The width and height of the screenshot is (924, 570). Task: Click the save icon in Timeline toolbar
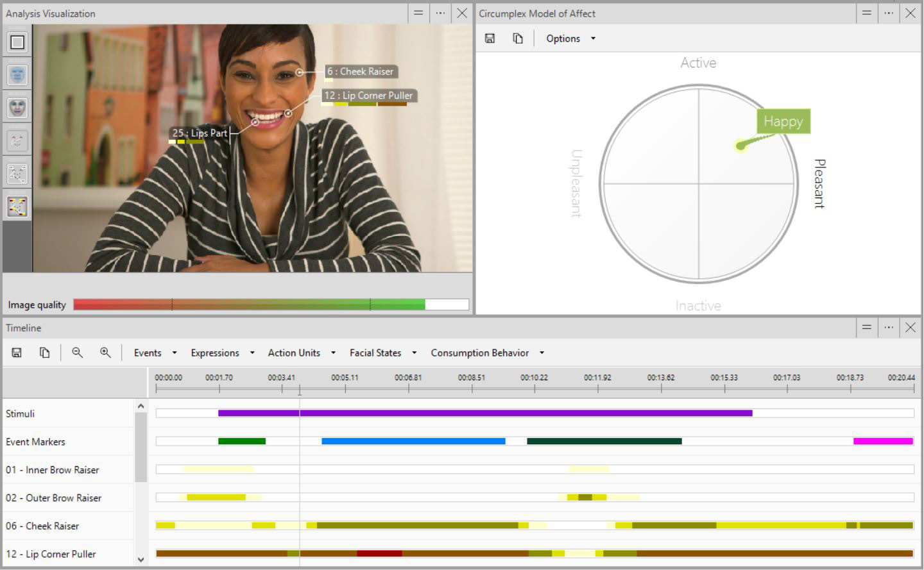coord(17,353)
